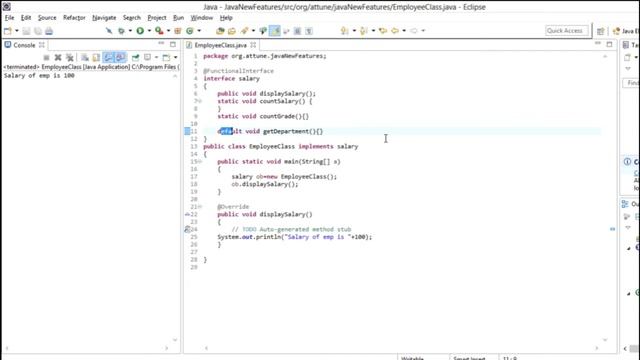Click the Save toolbar icon

tap(26, 31)
